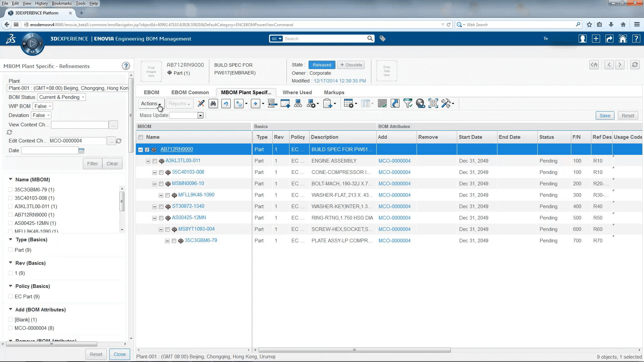Viewport: 644px width, 362px height.
Task: Click the row list checkmark icon
Action: (x=382, y=104)
